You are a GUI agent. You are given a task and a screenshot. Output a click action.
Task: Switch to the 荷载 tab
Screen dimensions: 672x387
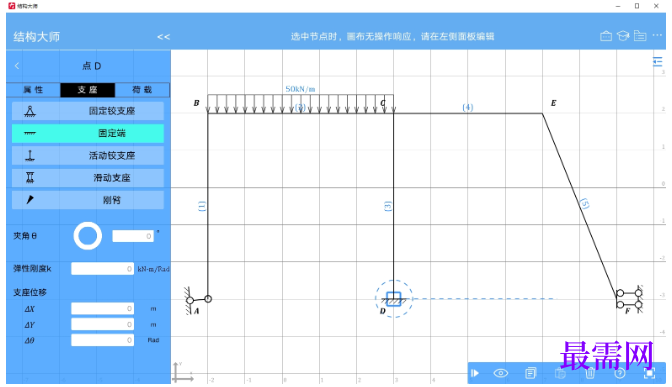142,90
